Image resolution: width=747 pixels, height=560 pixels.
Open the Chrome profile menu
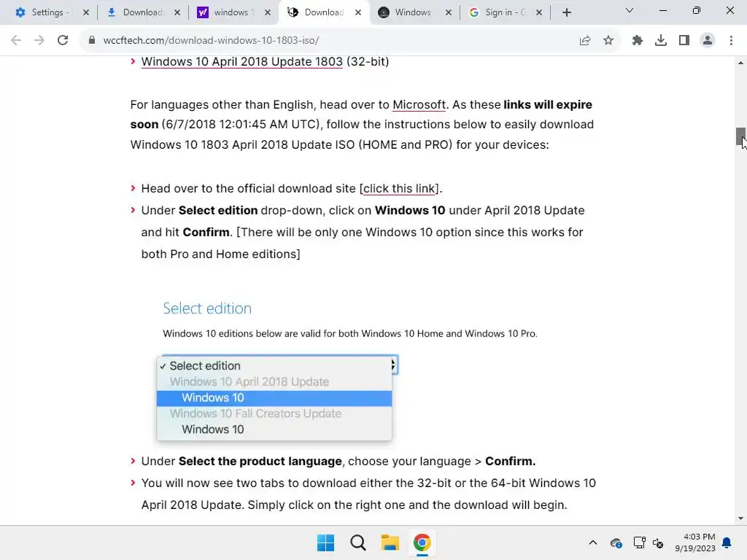pyautogui.click(x=708, y=41)
